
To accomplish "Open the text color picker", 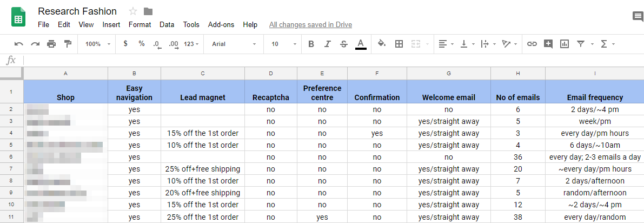I will [361, 44].
